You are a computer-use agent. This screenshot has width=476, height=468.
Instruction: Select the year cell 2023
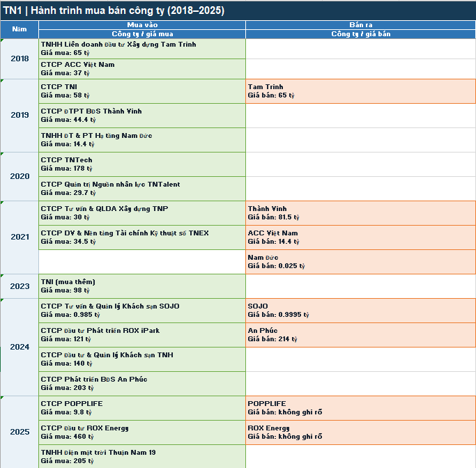(20, 286)
